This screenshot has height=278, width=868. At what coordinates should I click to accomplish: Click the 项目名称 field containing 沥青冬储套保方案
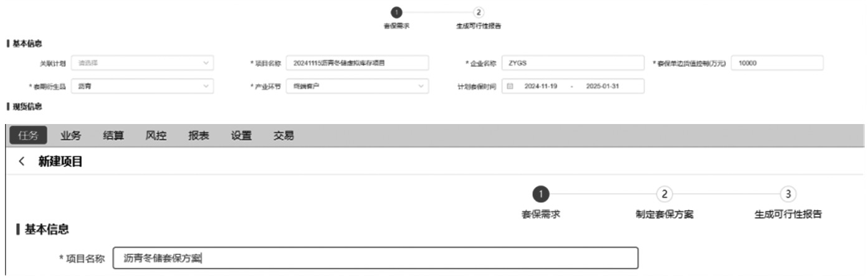click(376, 258)
